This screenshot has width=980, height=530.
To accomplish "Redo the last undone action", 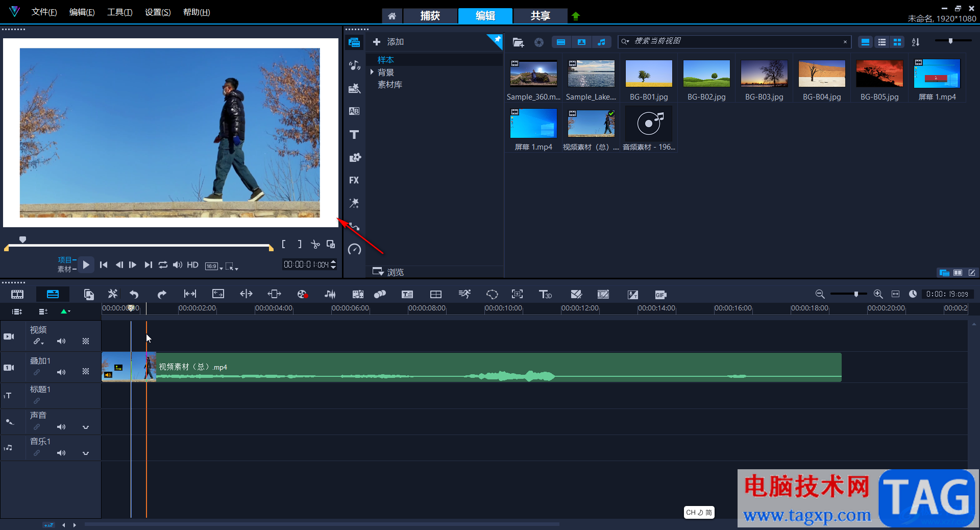I will [162, 295].
